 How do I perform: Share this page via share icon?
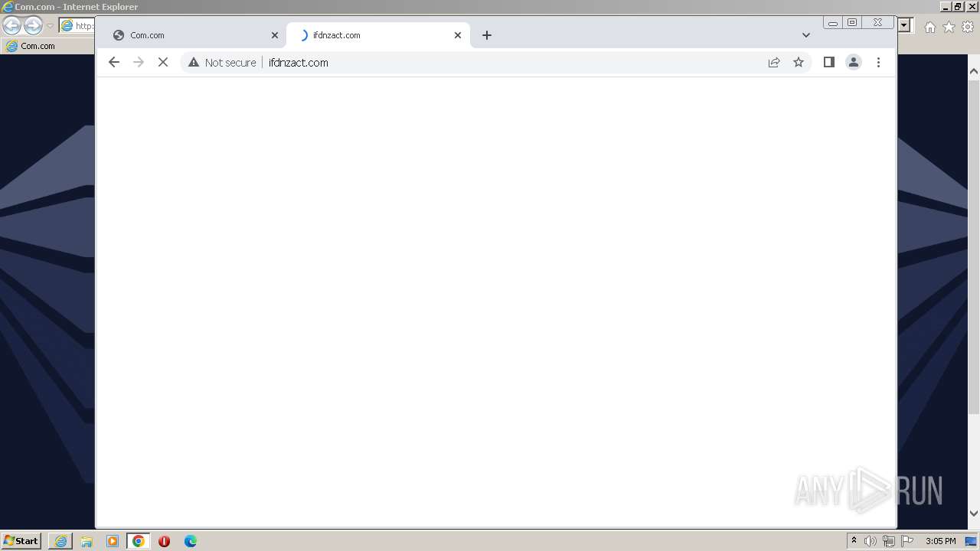click(774, 63)
